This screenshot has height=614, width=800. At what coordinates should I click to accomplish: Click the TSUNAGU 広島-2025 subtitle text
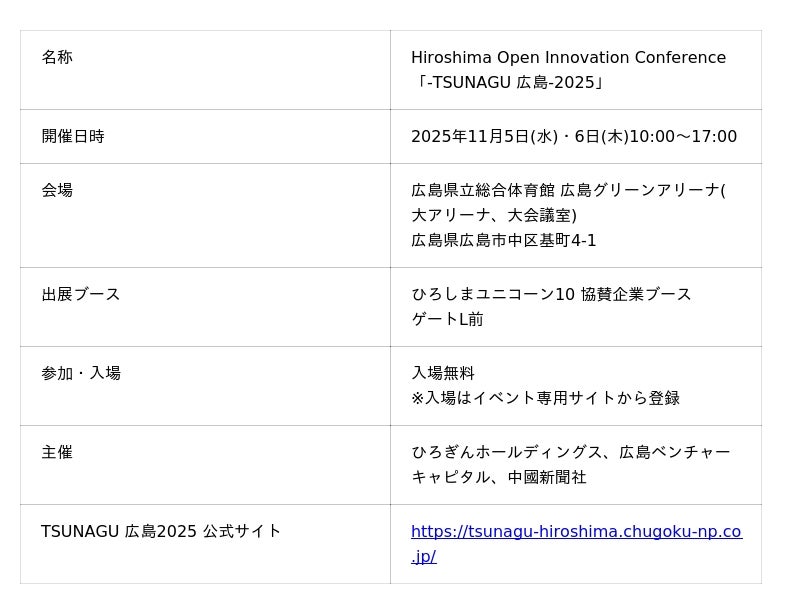[x=509, y=83]
